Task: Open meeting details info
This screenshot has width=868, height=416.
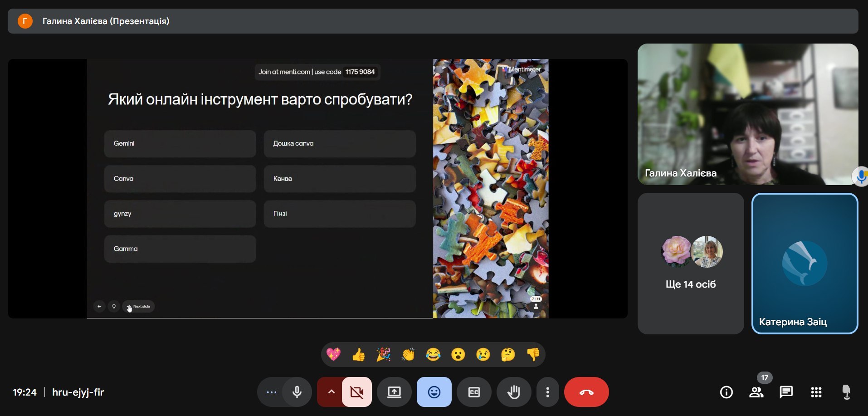Action: coord(726,392)
